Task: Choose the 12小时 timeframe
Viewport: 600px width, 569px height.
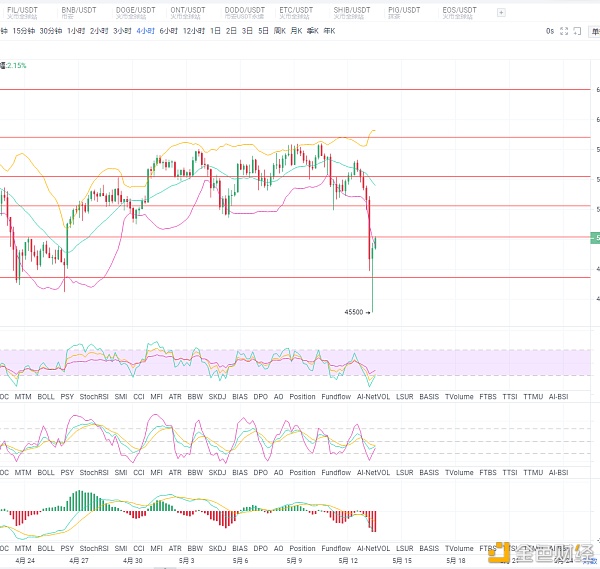Action: 193,31
